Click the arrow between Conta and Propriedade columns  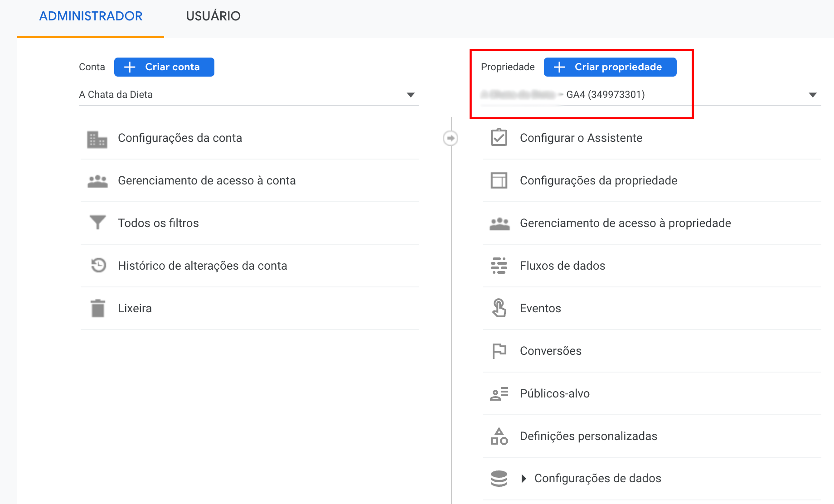[450, 138]
